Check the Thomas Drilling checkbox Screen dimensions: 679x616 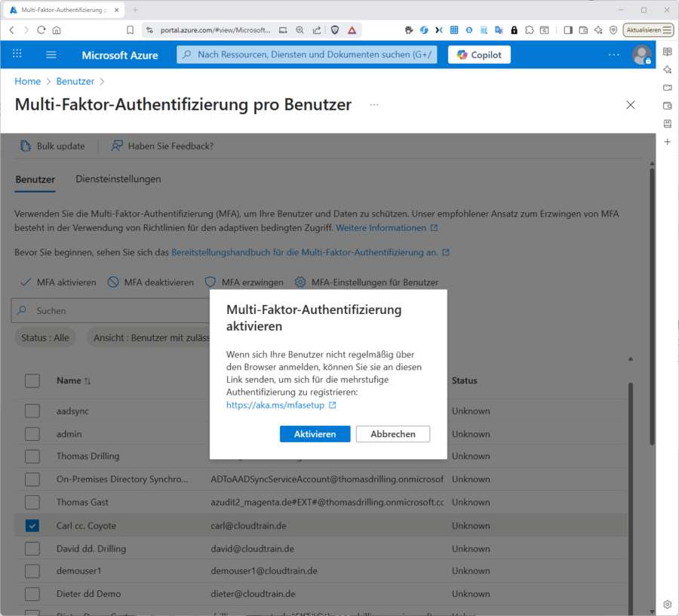[x=32, y=456]
